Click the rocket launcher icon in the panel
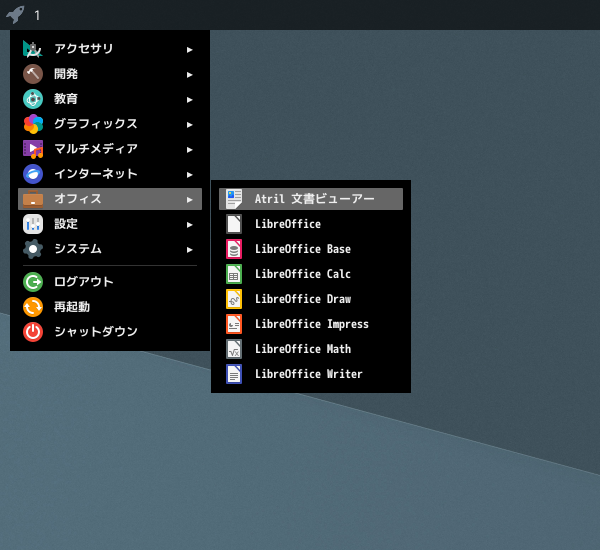 (15, 15)
